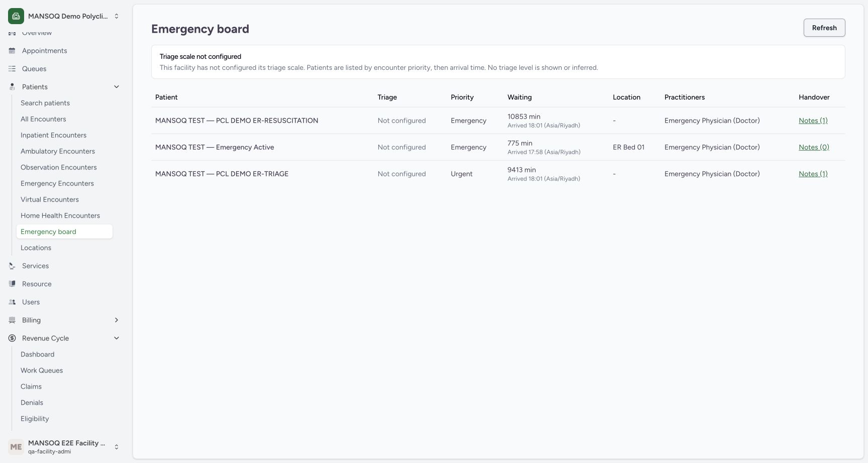This screenshot has width=868, height=463.
Task: Open Eligibility page
Action: coord(35,419)
